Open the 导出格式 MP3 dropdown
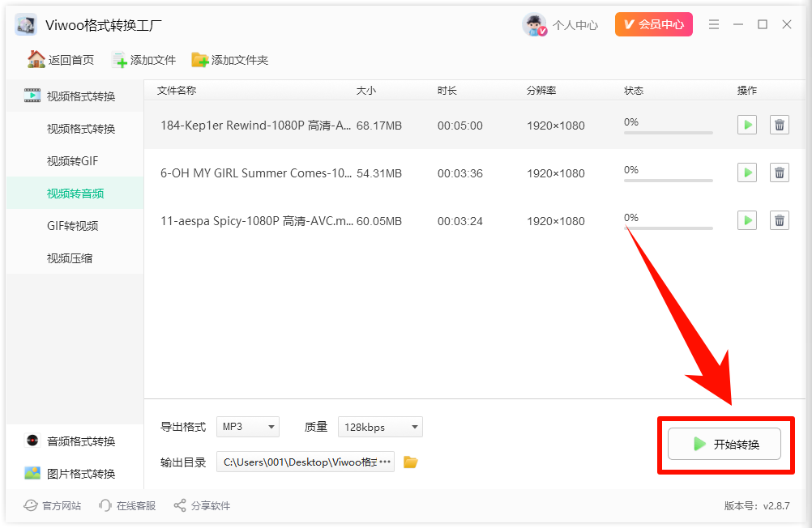812x528 pixels. pos(247,427)
